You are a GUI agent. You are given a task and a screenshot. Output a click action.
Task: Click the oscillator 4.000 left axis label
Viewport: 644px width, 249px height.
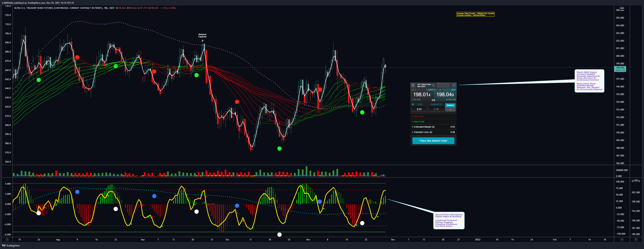pyautogui.click(x=8, y=184)
